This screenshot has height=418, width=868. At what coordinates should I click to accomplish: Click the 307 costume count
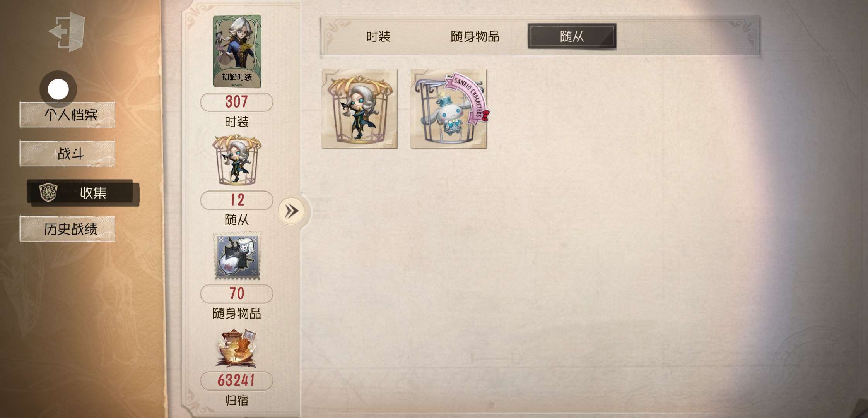[x=237, y=102]
